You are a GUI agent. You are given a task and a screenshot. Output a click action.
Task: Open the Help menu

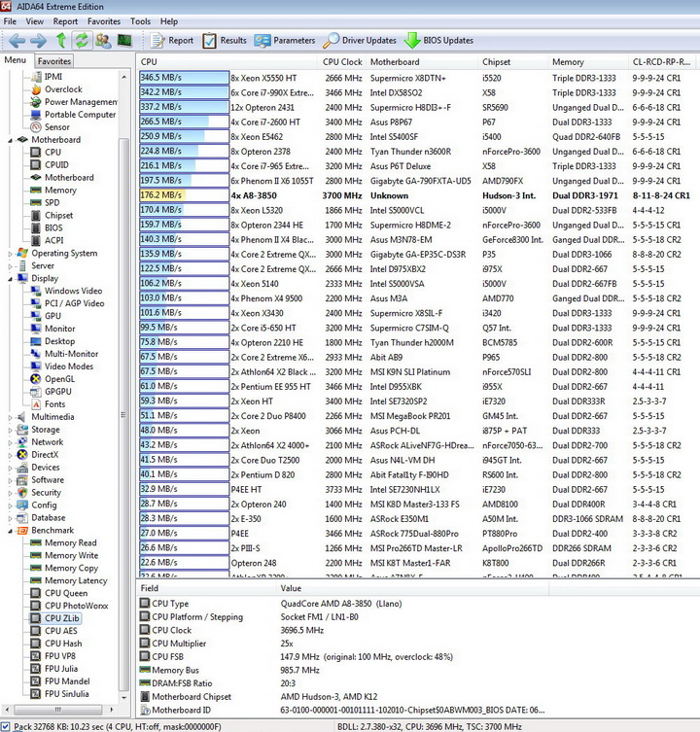click(169, 21)
